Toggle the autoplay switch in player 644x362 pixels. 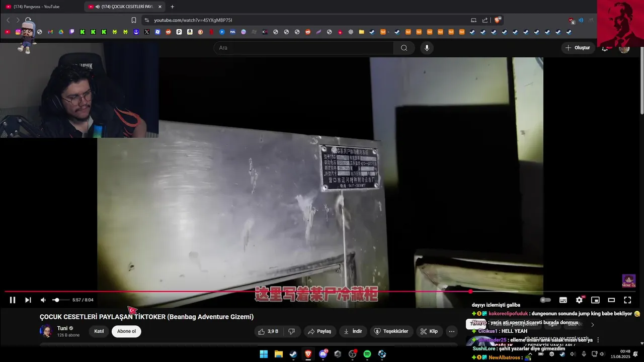pos(545,300)
